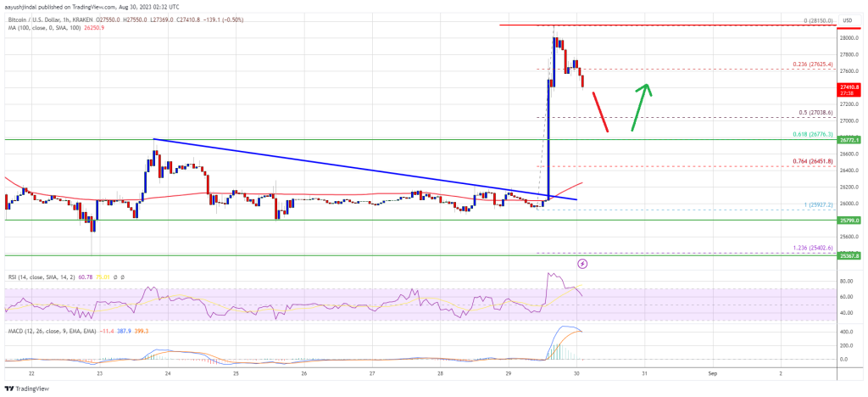Image resolution: width=868 pixels, height=397 pixels.
Task: Select the green 26772.1 price tag
Action: pyautogui.click(x=848, y=141)
